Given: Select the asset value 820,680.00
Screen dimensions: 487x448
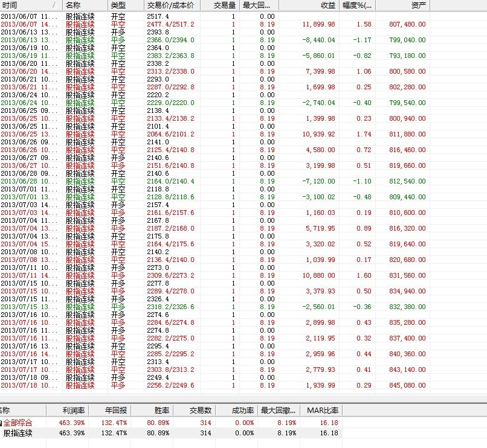Looking at the screenshot, I should point(407,260).
